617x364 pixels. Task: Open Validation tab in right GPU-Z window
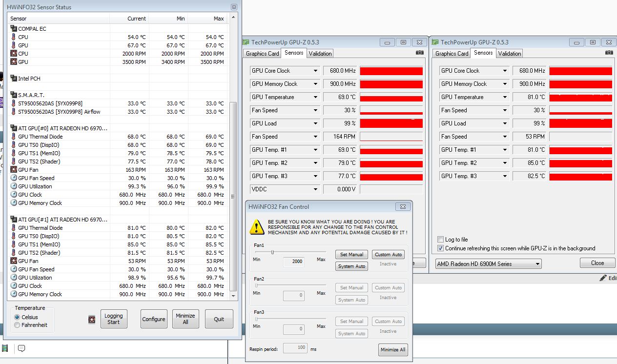pos(510,54)
